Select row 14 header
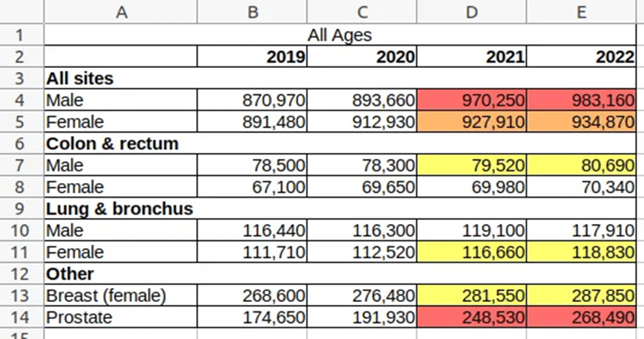 pyautogui.click(x=22, y=317)
